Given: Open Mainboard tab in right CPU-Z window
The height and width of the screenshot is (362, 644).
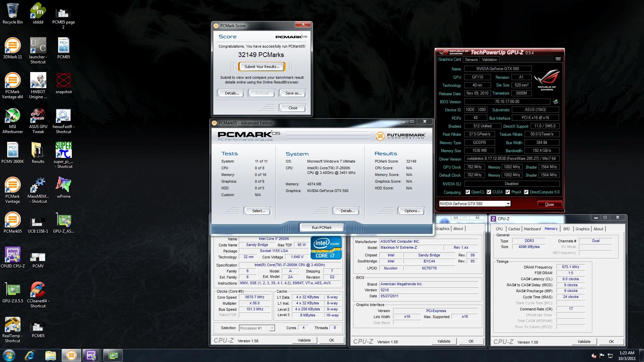Looking at the screenshot, I should click(532, 229).
